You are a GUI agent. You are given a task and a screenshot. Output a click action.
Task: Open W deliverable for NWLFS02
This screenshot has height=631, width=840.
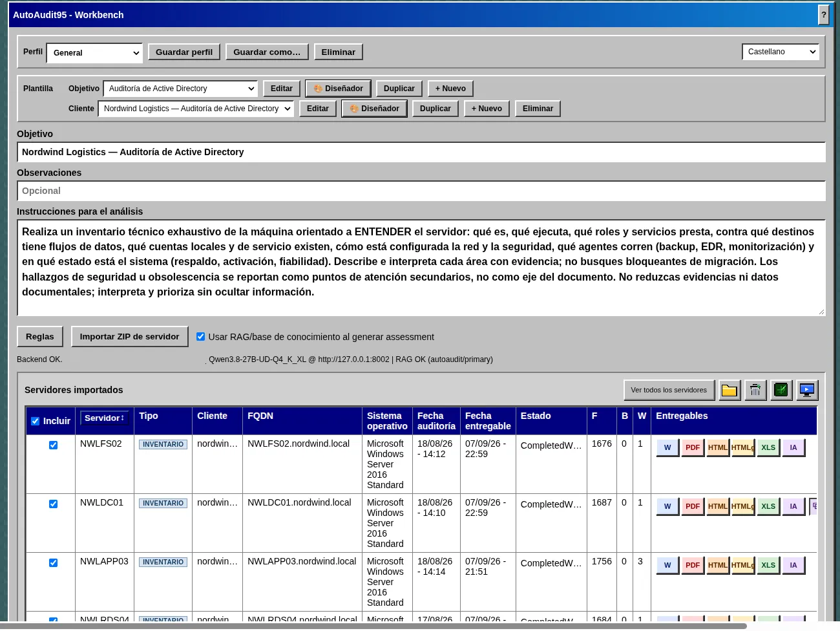pyautogui.click(x=667, y=447)
